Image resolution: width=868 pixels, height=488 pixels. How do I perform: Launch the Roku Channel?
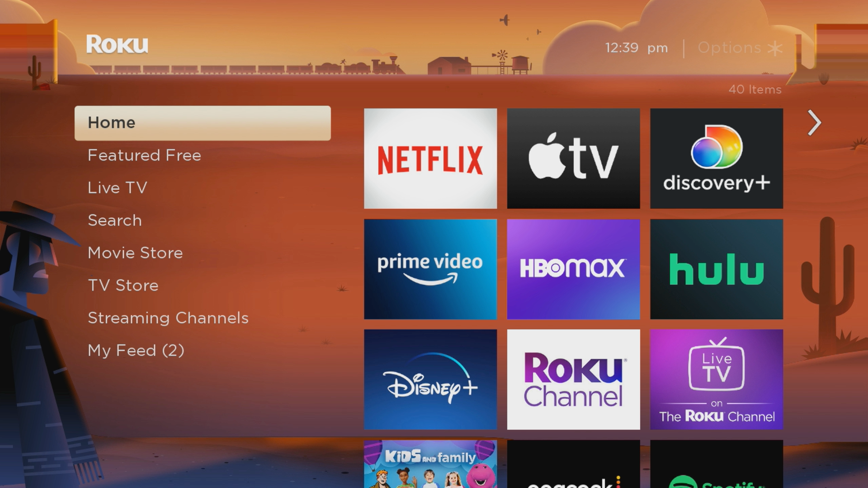point(574,380)
